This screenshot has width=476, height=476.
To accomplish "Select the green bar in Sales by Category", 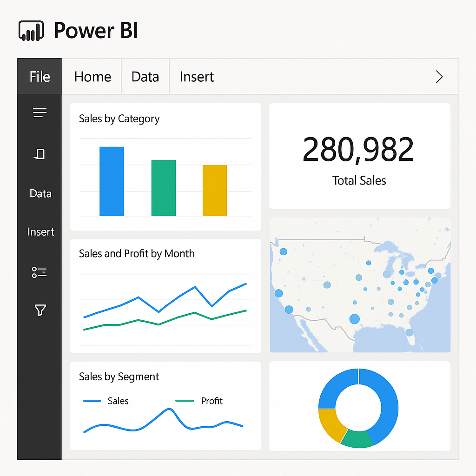I will point(163,188).
